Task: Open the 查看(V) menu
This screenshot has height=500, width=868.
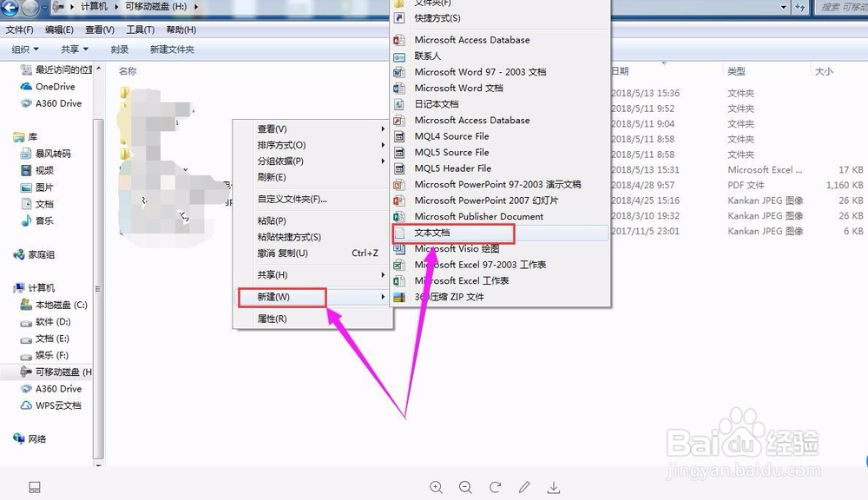Action: point(100,30)
